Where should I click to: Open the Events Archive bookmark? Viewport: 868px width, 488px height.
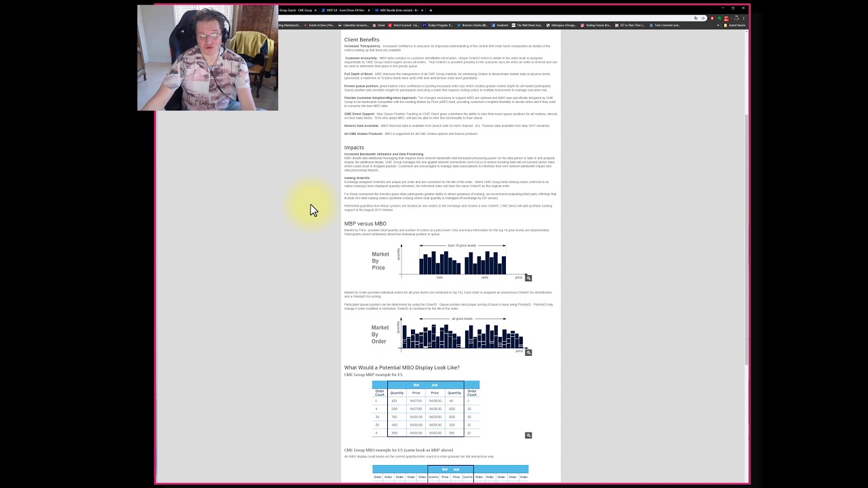[319, 25]
